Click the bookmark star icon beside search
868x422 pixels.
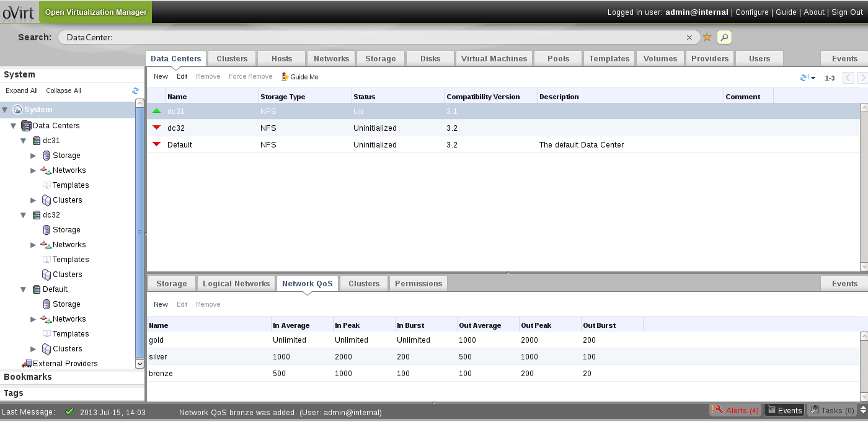tap(707, 37)
